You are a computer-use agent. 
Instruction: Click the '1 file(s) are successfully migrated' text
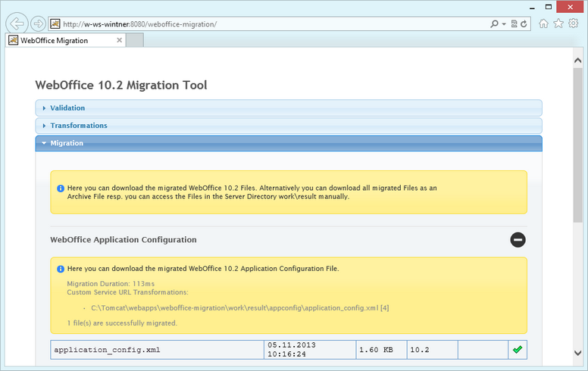click(x=122, y=323)
